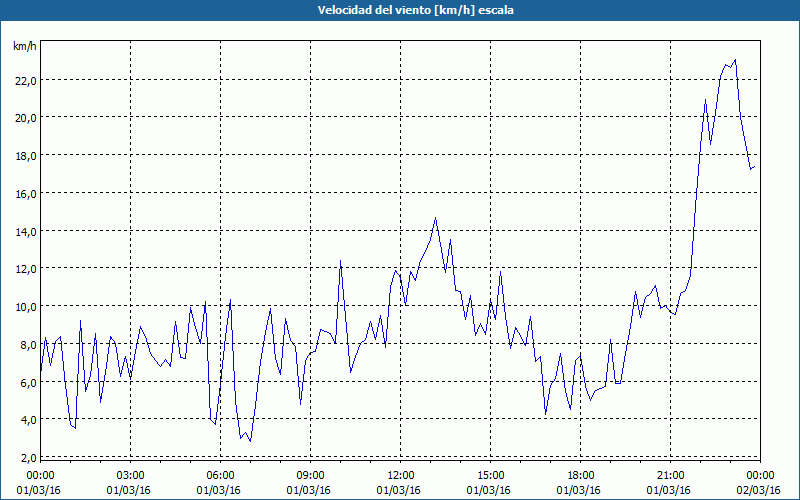Viewport: 800px width, 500px height.
Task: Select the '4,0' y-axis value
Action: pyautogui.click(x=30, y=420)
